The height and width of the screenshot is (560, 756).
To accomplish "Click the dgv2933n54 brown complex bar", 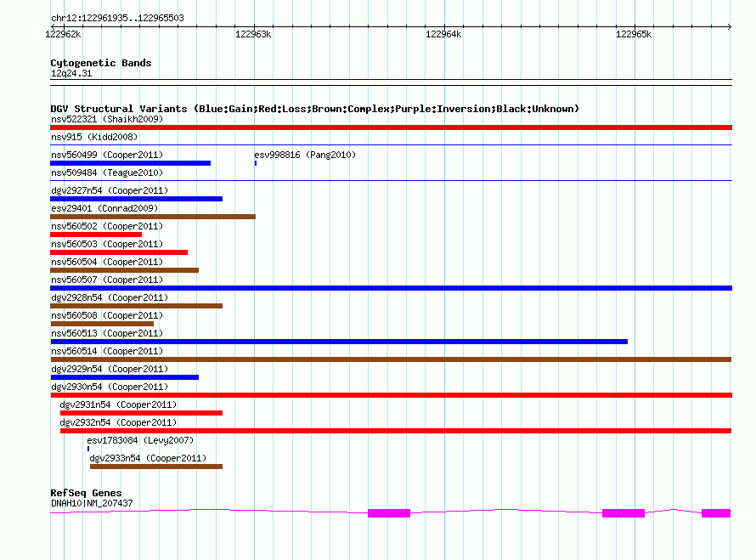I will click(x=156, y=467).
